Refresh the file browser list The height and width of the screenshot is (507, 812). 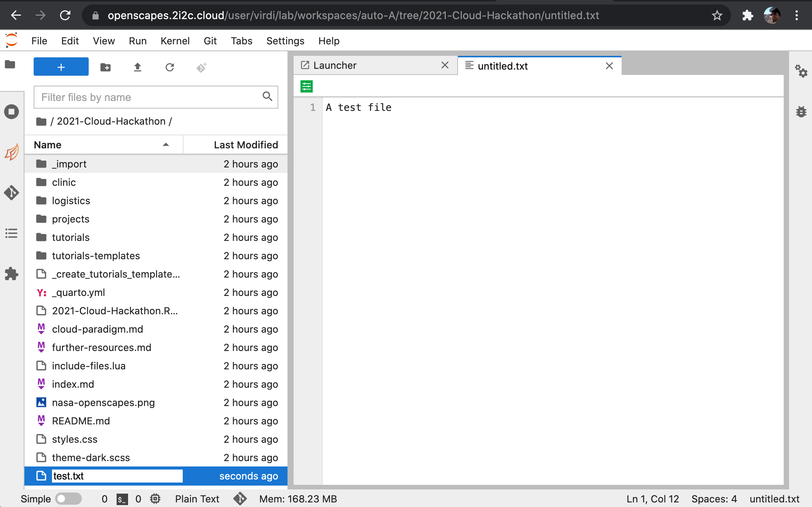170,67
